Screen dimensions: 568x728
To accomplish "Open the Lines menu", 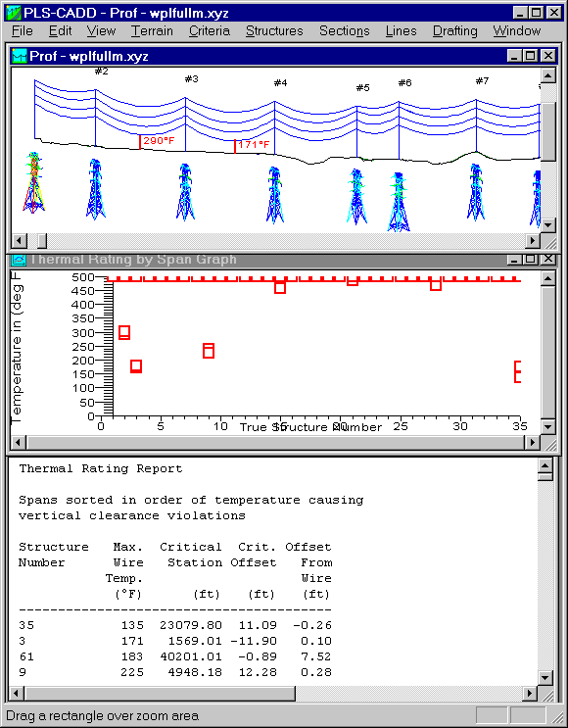I will [401, 31].
